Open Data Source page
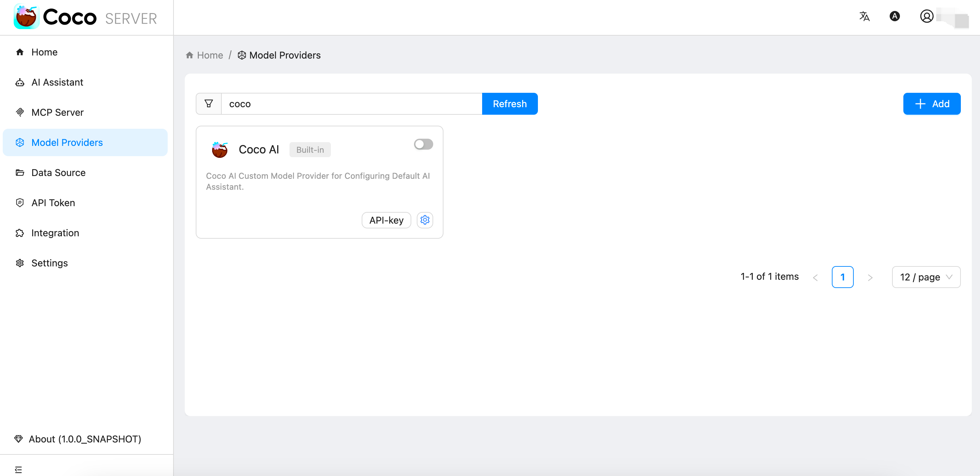Image resolution: width=980 pixels, height=476 pixels. 85,173
